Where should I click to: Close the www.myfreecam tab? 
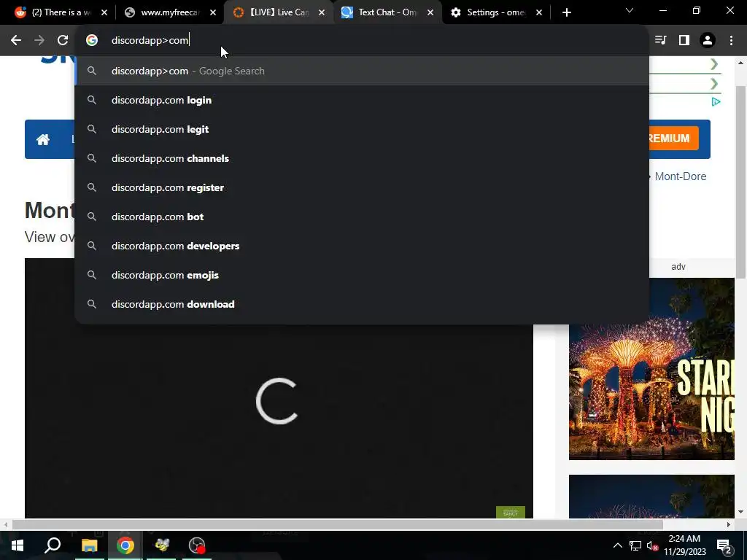coord(213,12)
